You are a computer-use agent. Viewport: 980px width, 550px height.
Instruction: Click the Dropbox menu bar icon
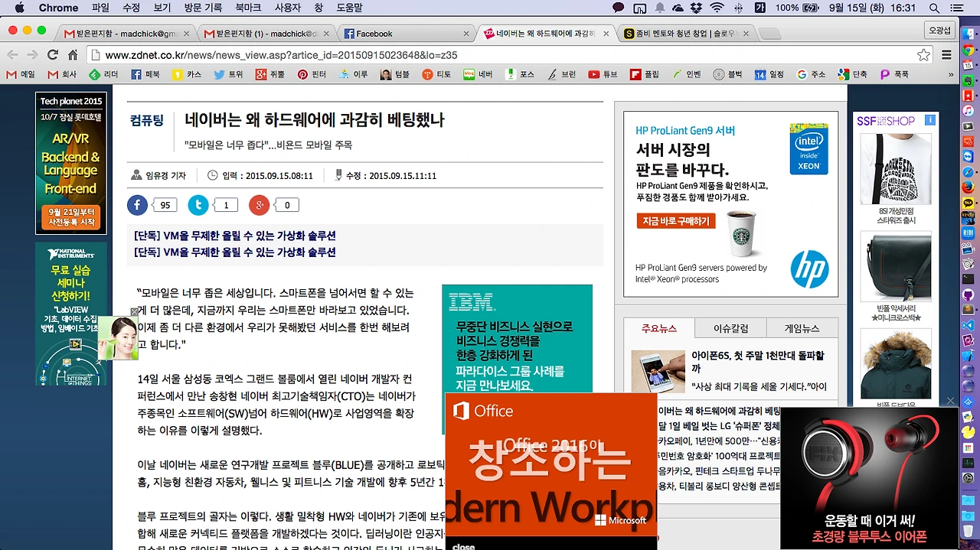tap(697, 8)
